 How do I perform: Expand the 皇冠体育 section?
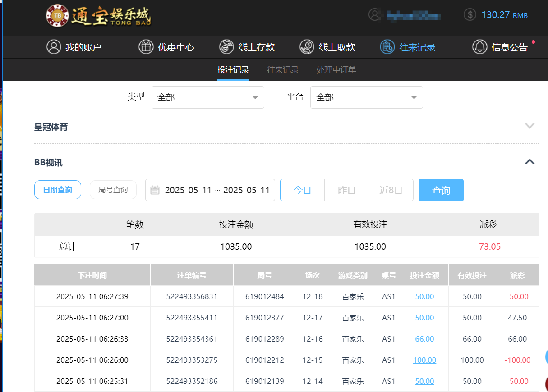(530, 127)
